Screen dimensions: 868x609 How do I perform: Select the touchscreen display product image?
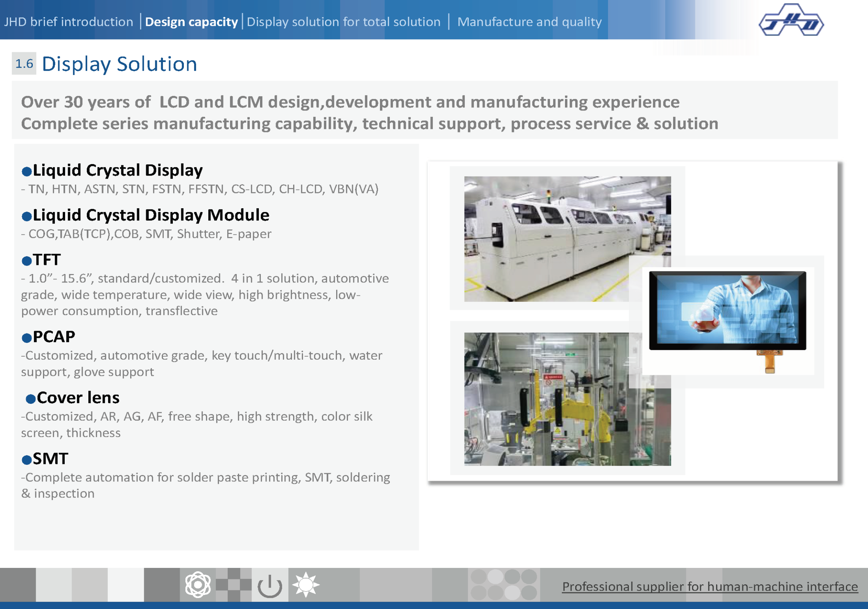click(x=727, y=310)
